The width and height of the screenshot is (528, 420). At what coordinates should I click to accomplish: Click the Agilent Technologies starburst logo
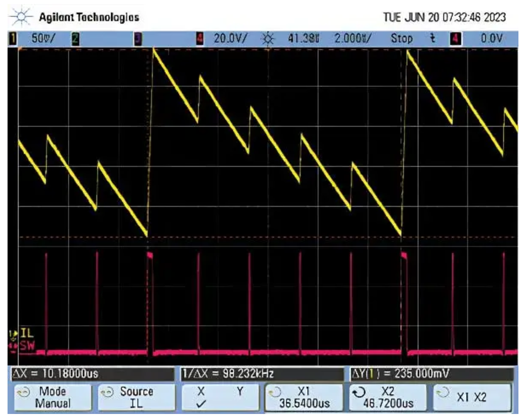coord(21,17)
